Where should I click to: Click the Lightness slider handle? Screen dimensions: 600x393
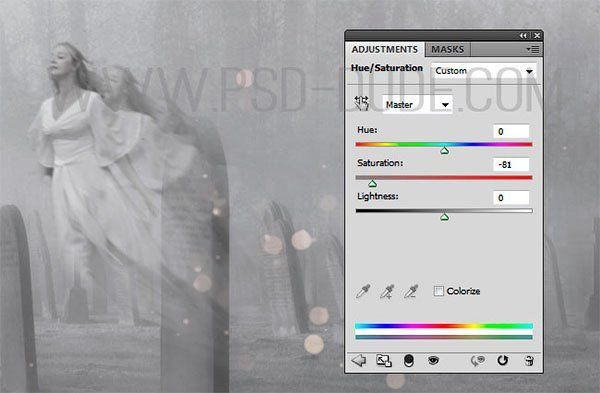coord(444,217)
